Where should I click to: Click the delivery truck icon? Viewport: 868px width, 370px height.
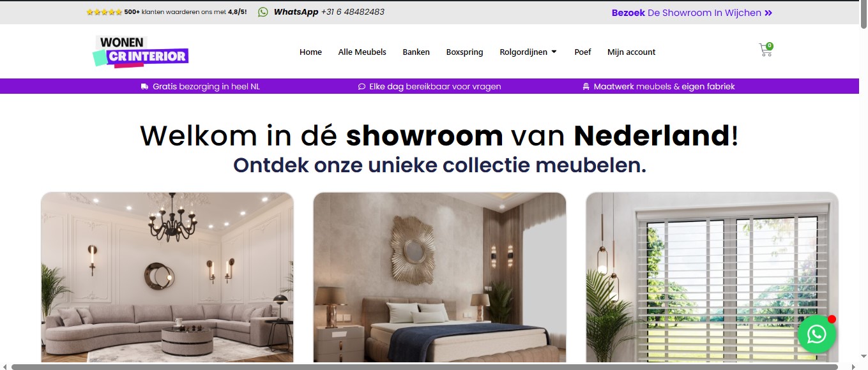145,87
